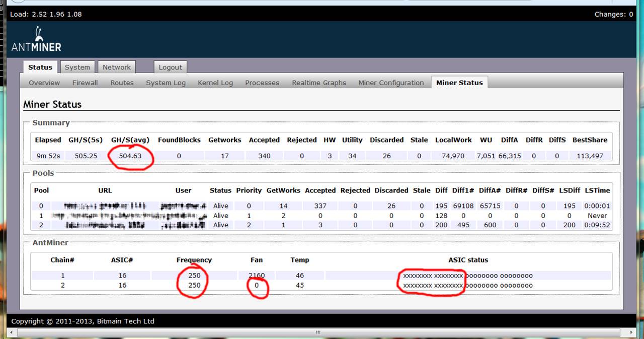Image resolution: width=644 pixels, height=339 pixels.
Task: Select the 5s hashrate value '505.25'
Action: tap(86, 156)
